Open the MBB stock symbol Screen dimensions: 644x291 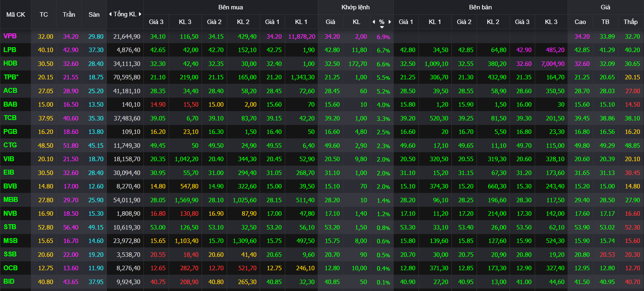[11, 200]
